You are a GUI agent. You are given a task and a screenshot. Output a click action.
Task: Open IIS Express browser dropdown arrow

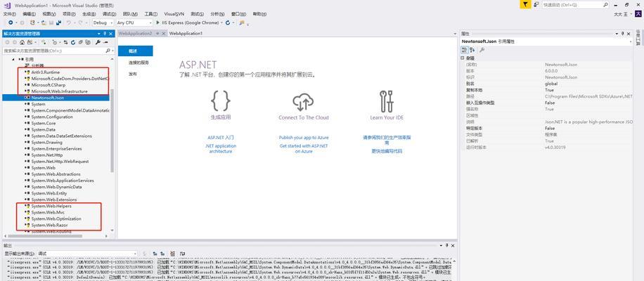click(x=221, y=22)
